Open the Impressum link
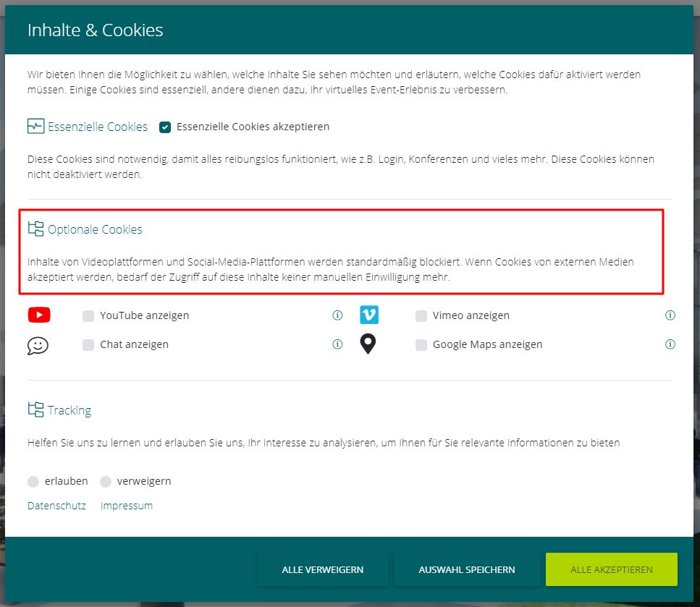700x607 pixels. [x=127, y=506]
